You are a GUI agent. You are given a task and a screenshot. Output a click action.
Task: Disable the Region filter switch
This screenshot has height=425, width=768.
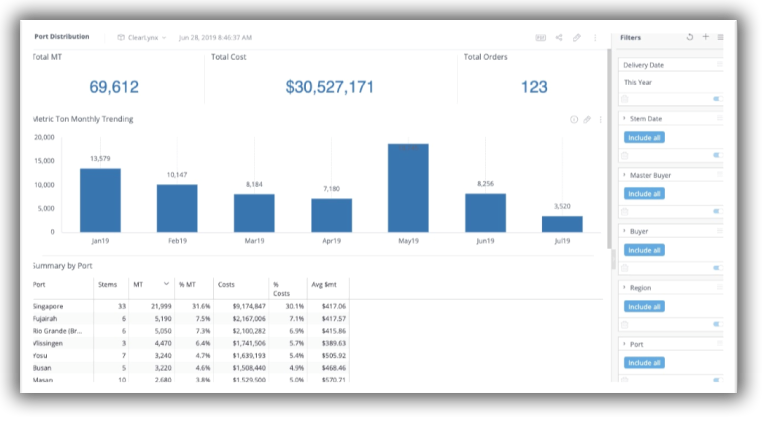(718, 324)
